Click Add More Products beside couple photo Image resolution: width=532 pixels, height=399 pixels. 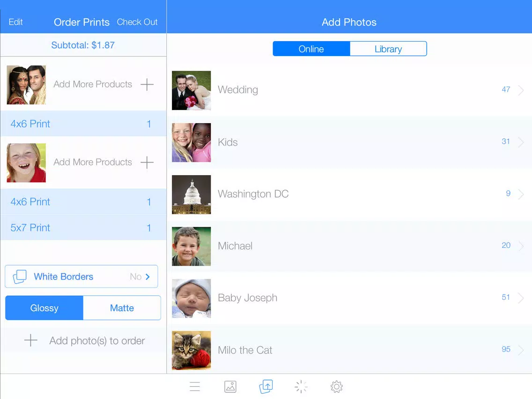click(93, 84)
